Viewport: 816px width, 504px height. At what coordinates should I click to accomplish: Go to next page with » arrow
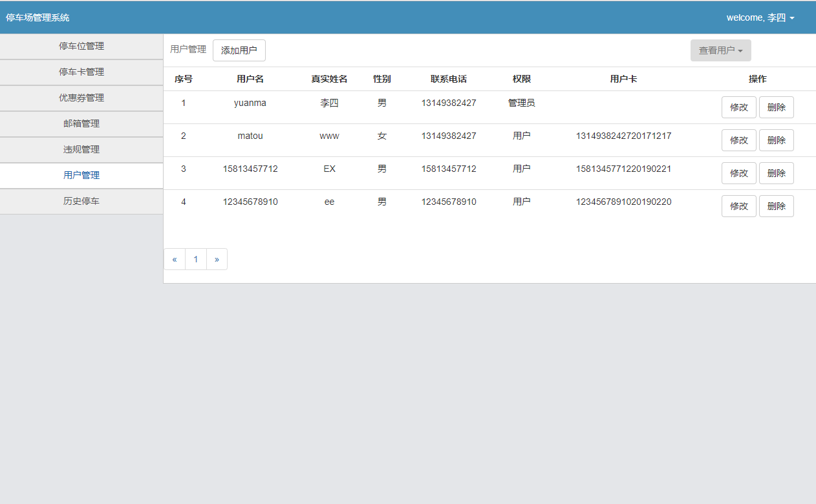point(217,260)
